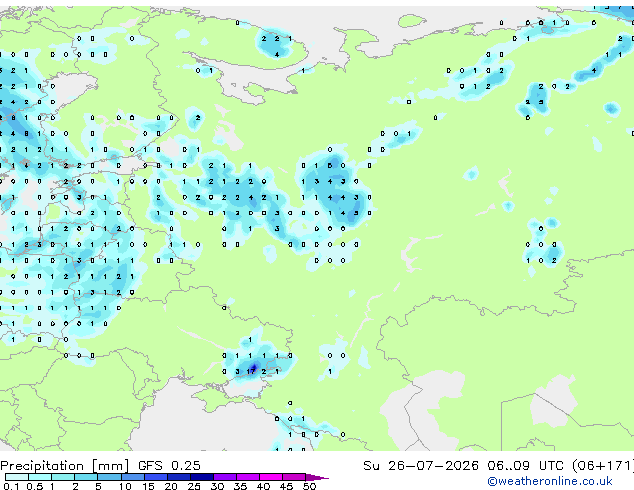Viewport: 634px width, 490px height.
Task: Click the legend label '50'
Action: pos(309,486)
